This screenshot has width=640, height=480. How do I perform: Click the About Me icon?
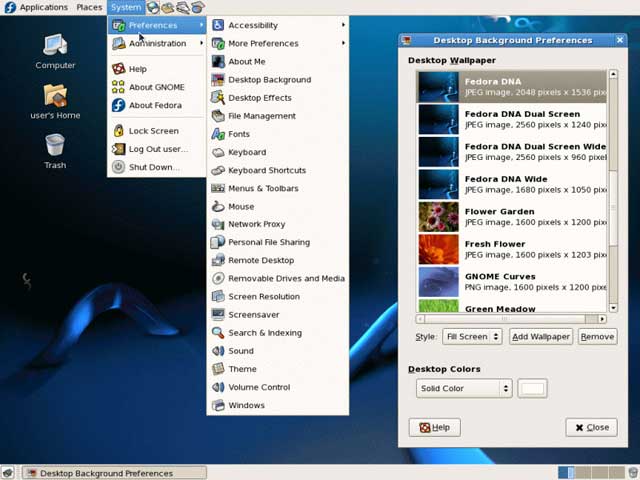pos(218,62)
